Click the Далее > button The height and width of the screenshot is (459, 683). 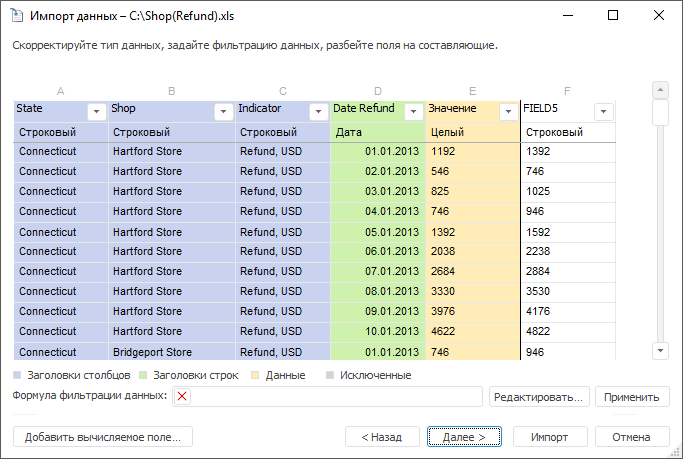click(x=464, y=437)
